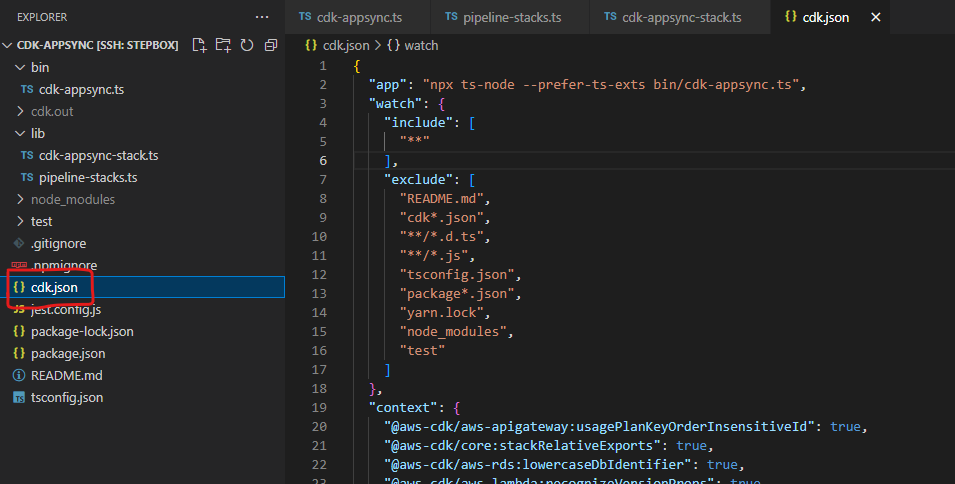Click line number 6 in the gutter
This screenshot has height=484, width=955.
click(323, 160)
